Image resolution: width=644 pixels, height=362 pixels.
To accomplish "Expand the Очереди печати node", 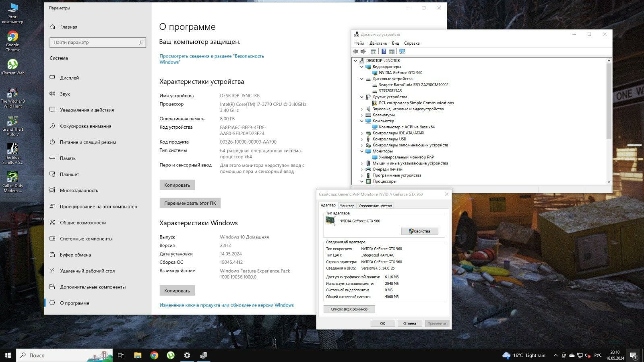I will tap(361, 169).
